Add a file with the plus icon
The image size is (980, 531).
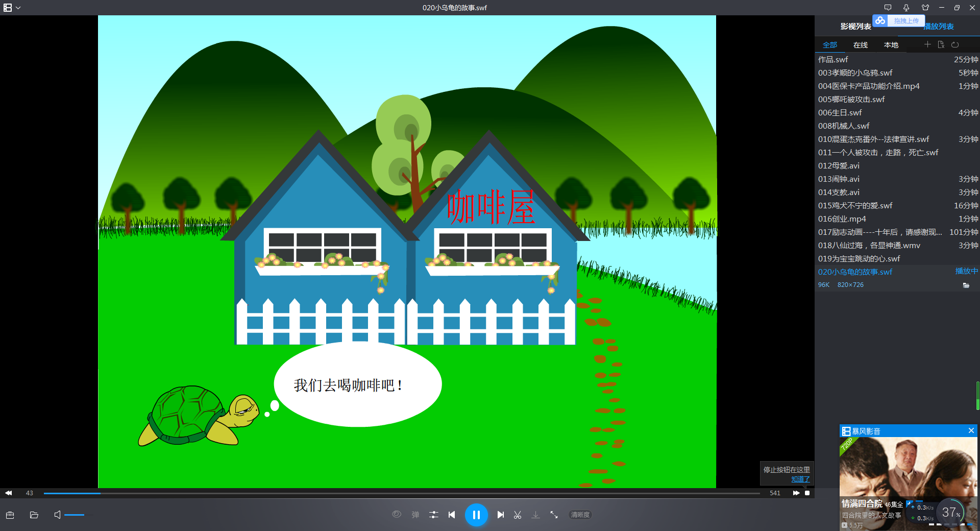(x=927, y=44)
